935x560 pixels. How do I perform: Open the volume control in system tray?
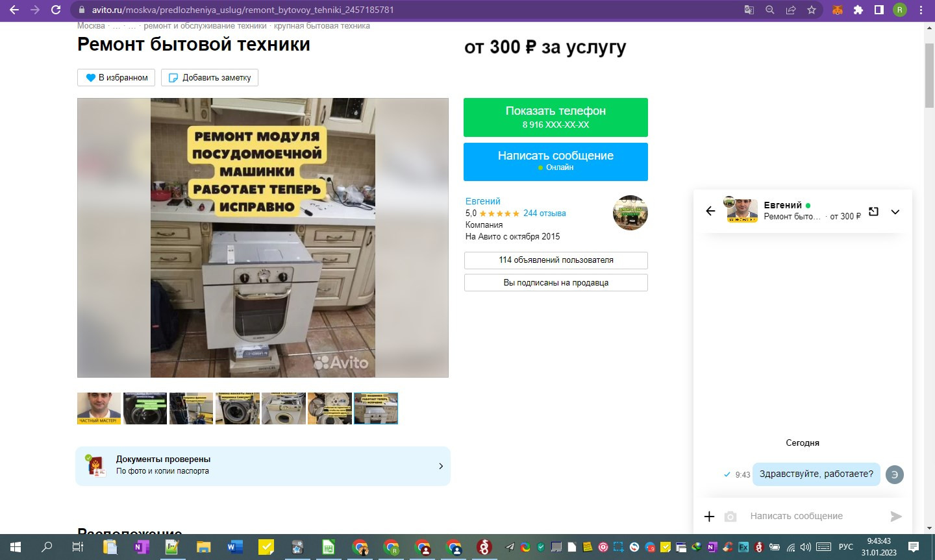tap(806, 547)
